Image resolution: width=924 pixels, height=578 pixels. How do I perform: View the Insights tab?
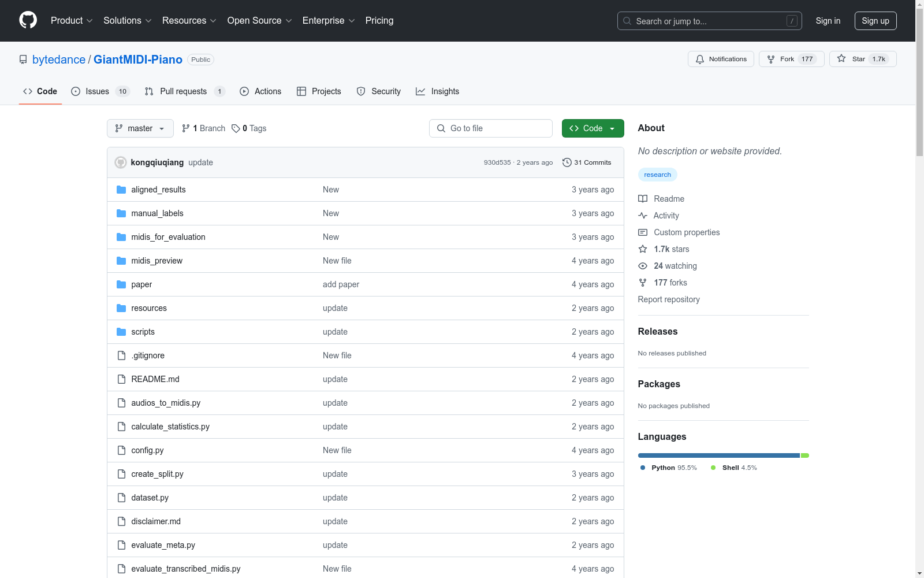click(x=438, y=91)
